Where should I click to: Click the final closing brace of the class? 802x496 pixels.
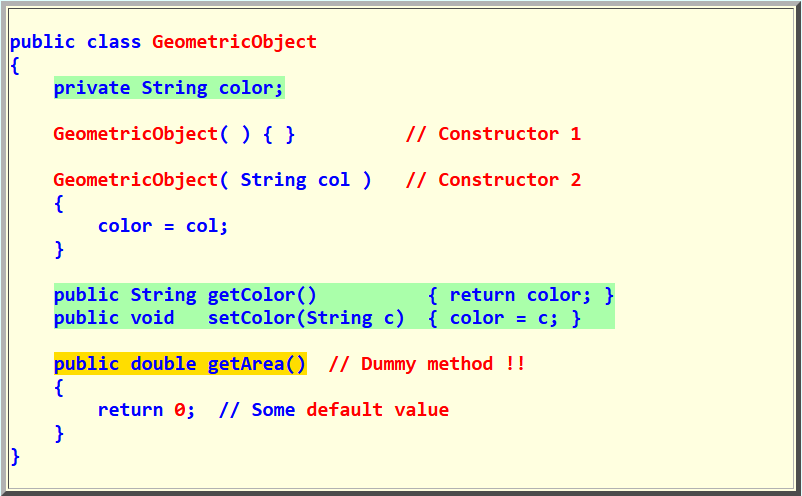click(x=15, y=456)
